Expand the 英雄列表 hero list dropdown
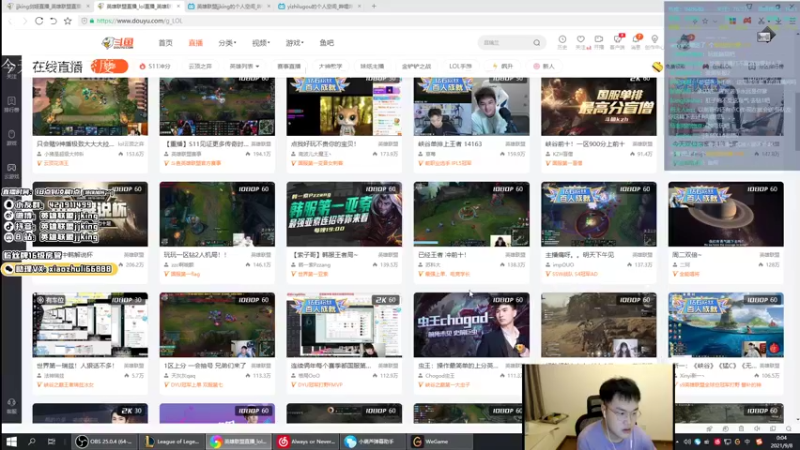 (244, 66)
